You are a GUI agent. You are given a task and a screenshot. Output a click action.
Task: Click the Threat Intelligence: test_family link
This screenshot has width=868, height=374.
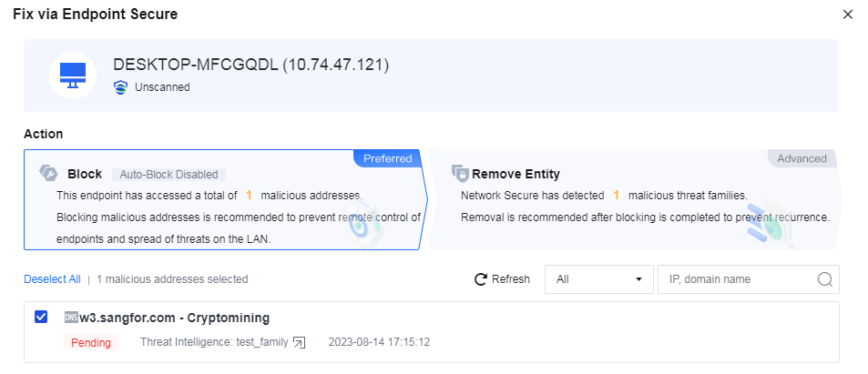pos(214,342)
